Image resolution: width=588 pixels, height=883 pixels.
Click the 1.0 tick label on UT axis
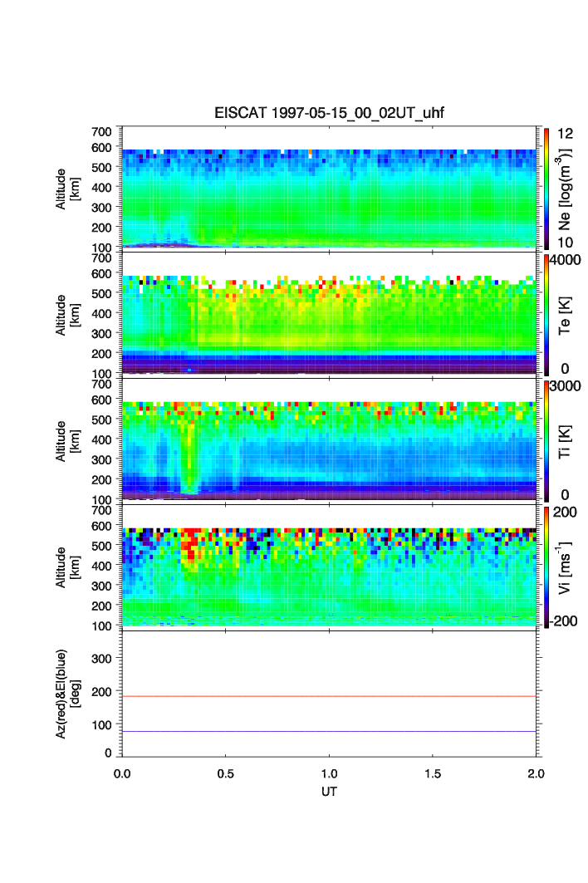click(329, 773)
